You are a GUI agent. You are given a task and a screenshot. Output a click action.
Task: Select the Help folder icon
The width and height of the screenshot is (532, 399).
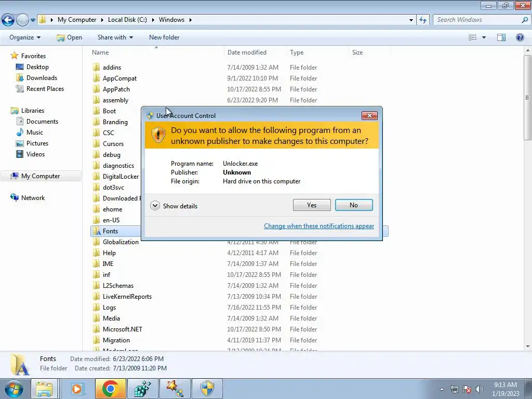tap(96, 253)
